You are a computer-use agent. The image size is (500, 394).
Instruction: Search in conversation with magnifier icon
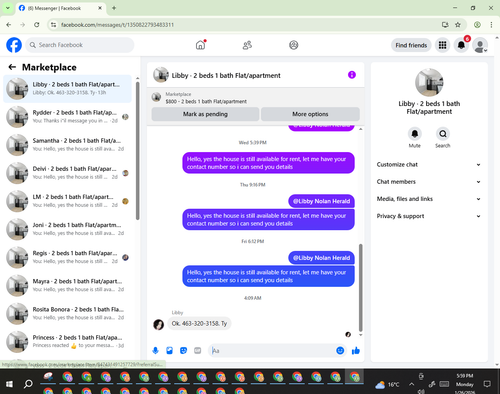tap(443, 134)
